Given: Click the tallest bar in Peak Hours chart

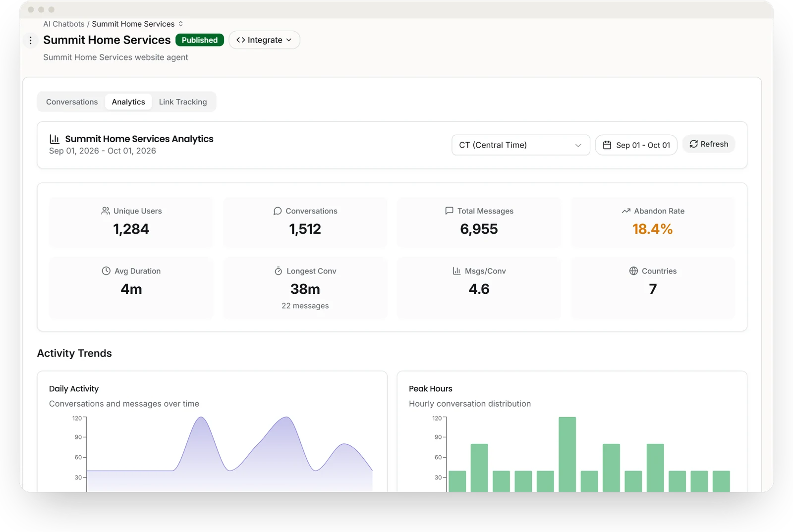Looking at the screenshot, I should pos(567,454).
